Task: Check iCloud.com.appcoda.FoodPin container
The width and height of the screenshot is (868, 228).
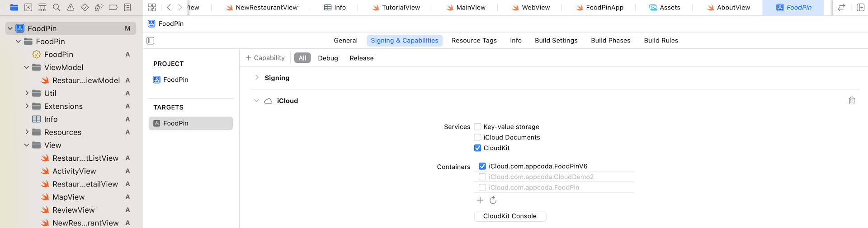Action: (x=482, y=187)
